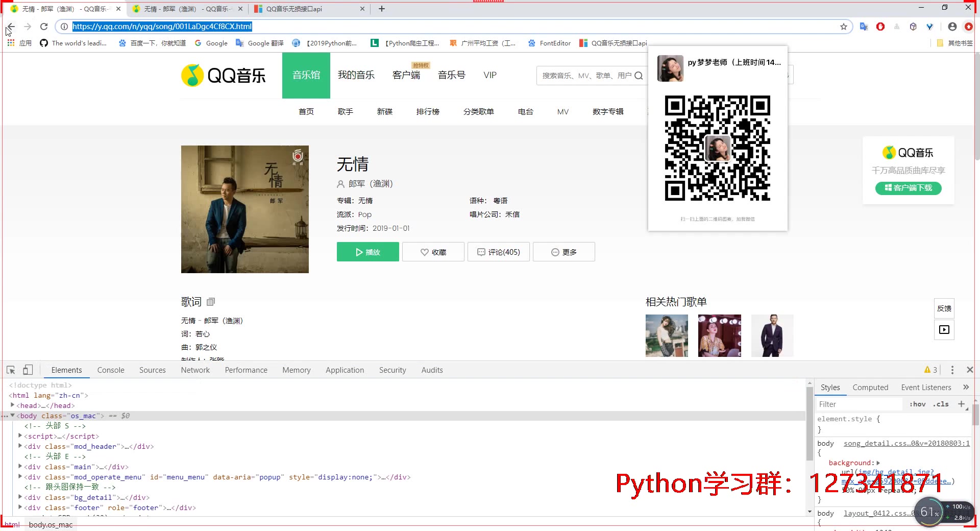
Task: Expand the footer div node
Action: tap(20, 508)
